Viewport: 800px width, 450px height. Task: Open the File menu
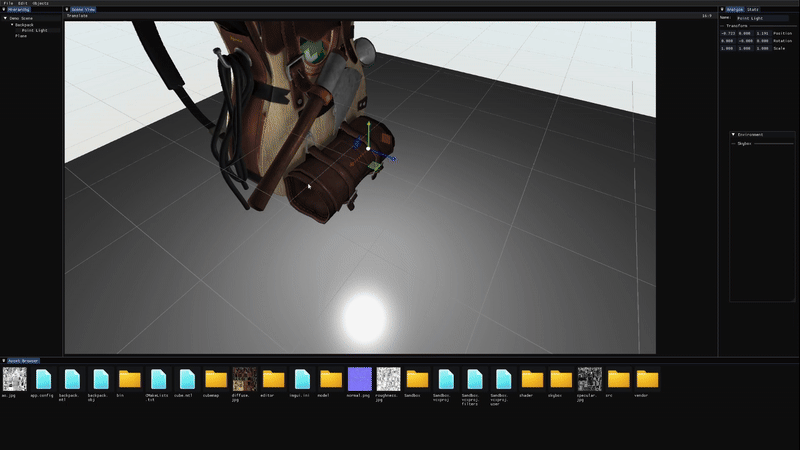point(8,3)
